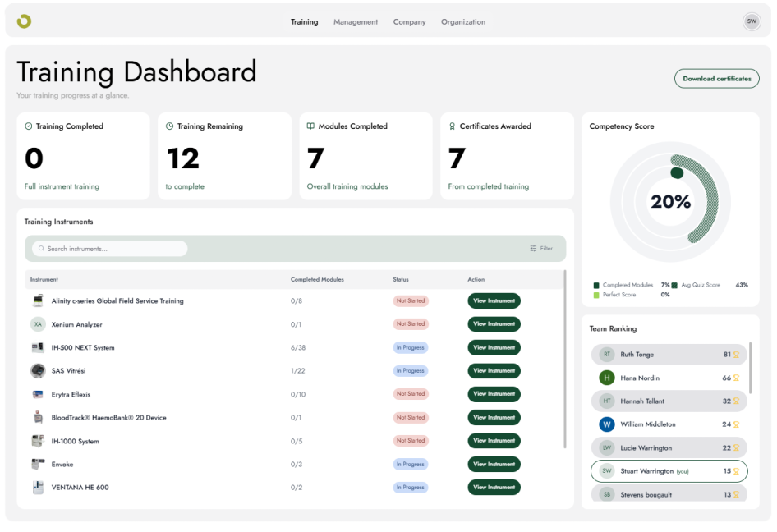
Task: Click the In Progress badge for IH-500 NEXT
Action: (x=411, y=348)
